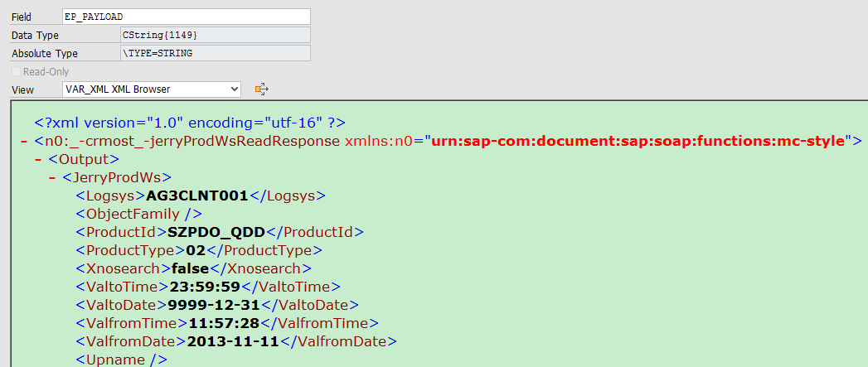Click the Absolute Type field \TYPE=STRING
This screenshot has width=868, height=367.
216,53
